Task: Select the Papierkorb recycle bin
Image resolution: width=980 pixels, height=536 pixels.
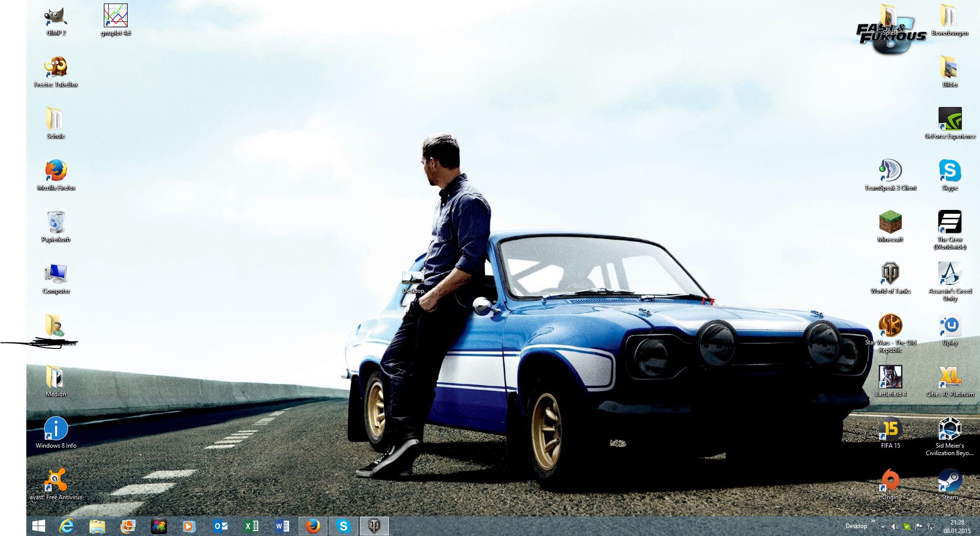Action: tap(56, 222)
